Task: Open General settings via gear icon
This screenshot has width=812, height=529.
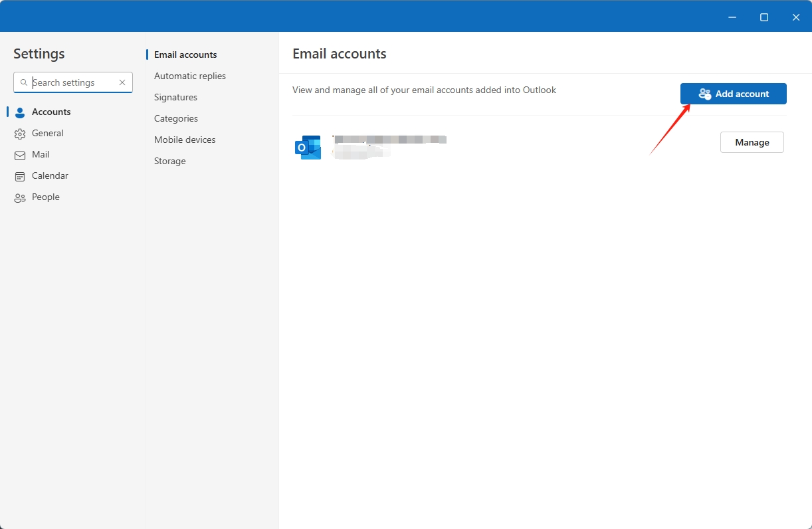Action: pyautogui.click(x=19, y=133)
